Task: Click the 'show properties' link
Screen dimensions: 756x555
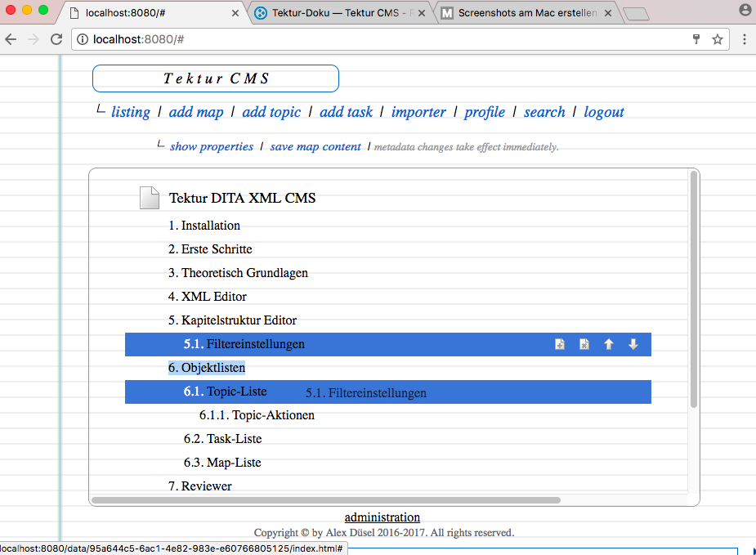Action: (212, 147)
